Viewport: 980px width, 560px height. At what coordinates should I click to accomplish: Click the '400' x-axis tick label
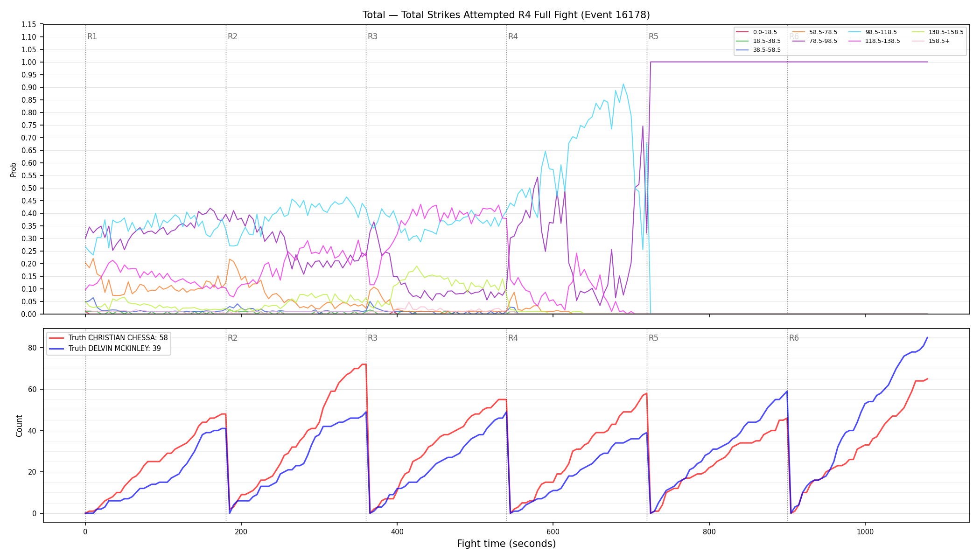coord(397,532)
